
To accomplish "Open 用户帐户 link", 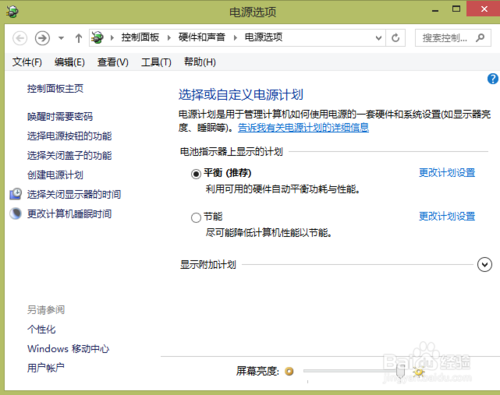I will (x=46, y=368).
